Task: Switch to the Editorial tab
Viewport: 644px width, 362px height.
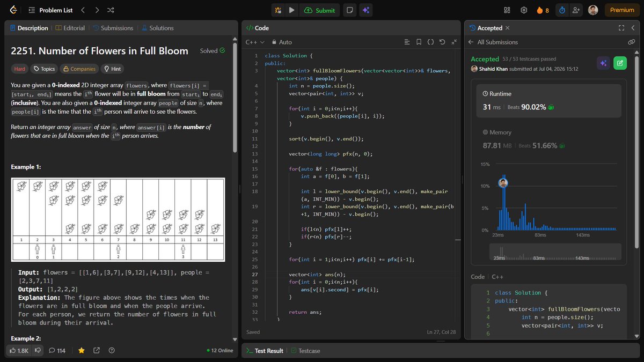Action: 70,28
